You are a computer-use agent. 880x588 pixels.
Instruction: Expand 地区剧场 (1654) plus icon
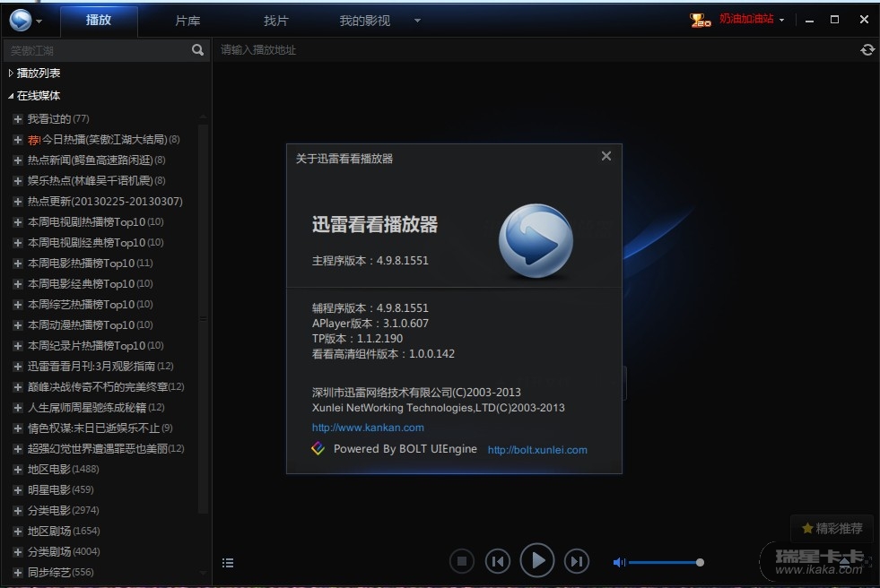pos(17,532)
